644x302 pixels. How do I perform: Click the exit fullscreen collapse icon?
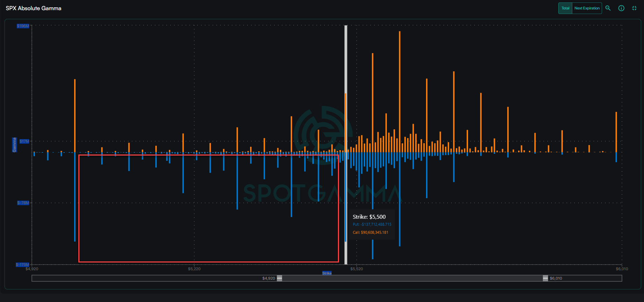tap(634, 8)
